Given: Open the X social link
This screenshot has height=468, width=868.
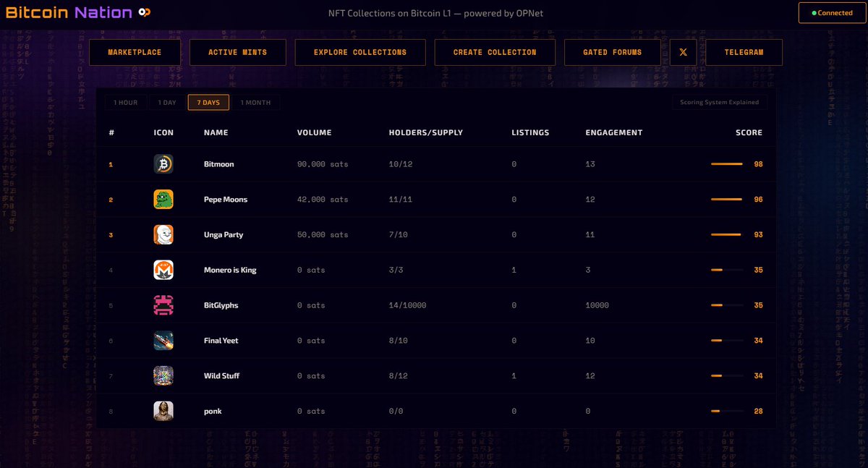Looking at the screenshot, I should [684, 52].
